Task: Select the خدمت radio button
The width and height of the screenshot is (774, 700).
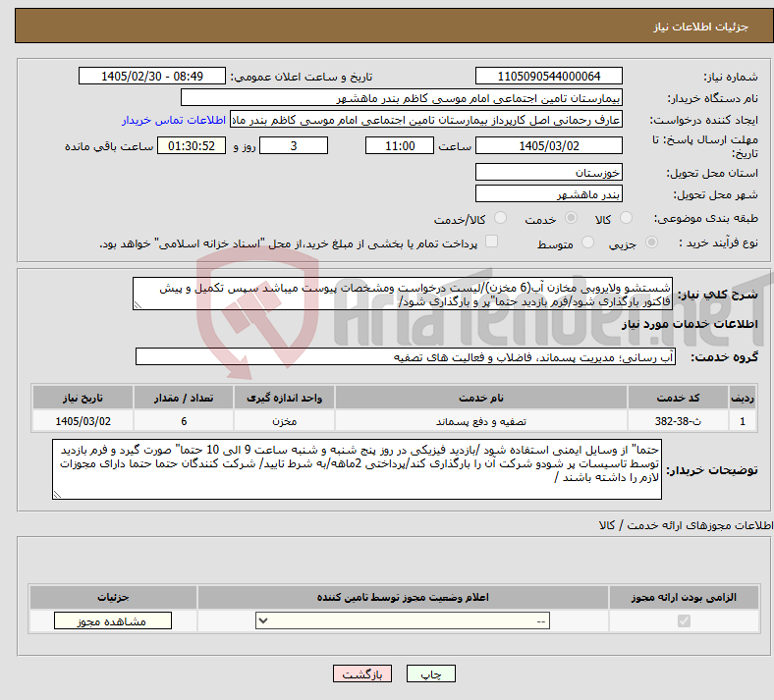Action: (571, 218)
